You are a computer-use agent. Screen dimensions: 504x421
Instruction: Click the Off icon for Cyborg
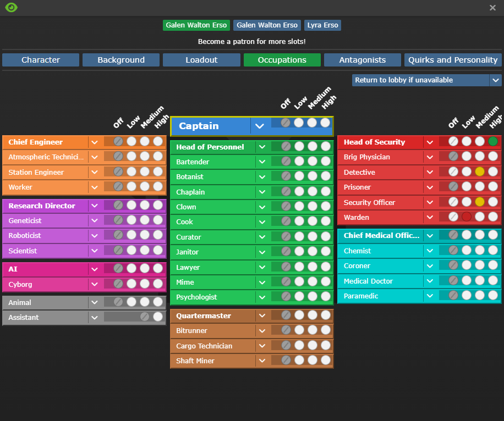coord(118,284)
